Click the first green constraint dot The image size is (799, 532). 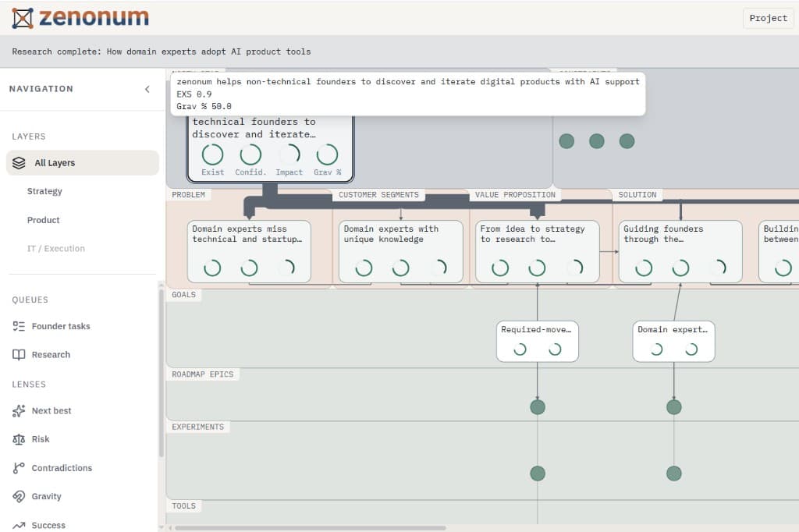[x=566, y=141]
